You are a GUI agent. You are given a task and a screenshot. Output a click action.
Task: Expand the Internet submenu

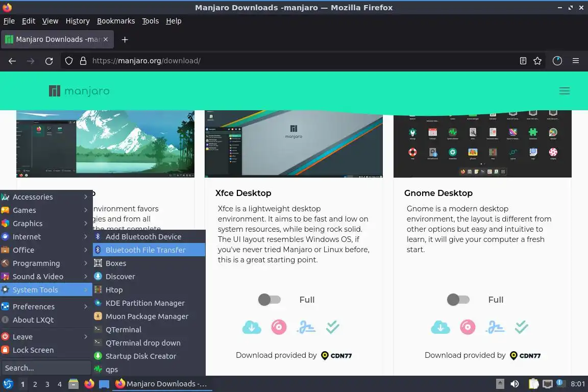(46, 237)
